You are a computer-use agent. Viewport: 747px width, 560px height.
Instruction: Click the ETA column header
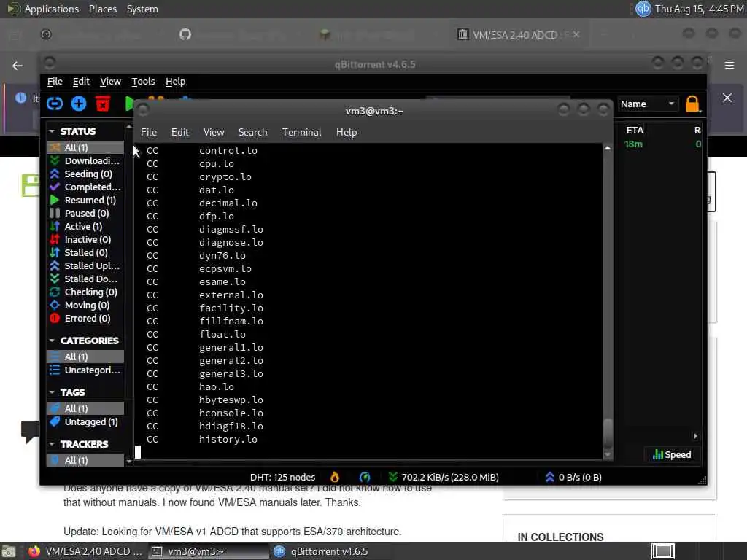click(635, 130)
